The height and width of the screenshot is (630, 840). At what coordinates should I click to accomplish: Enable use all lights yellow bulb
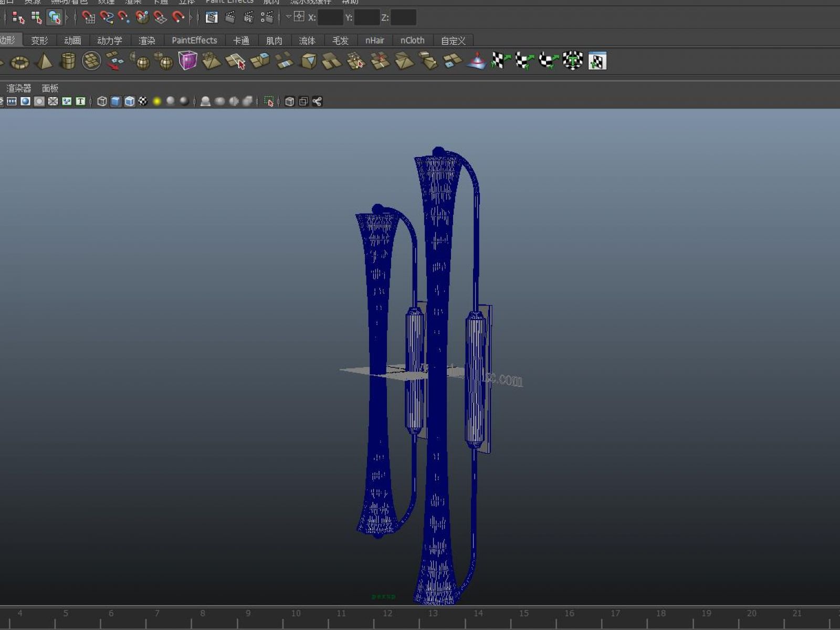pyautogui.click(x=157, y=101)
